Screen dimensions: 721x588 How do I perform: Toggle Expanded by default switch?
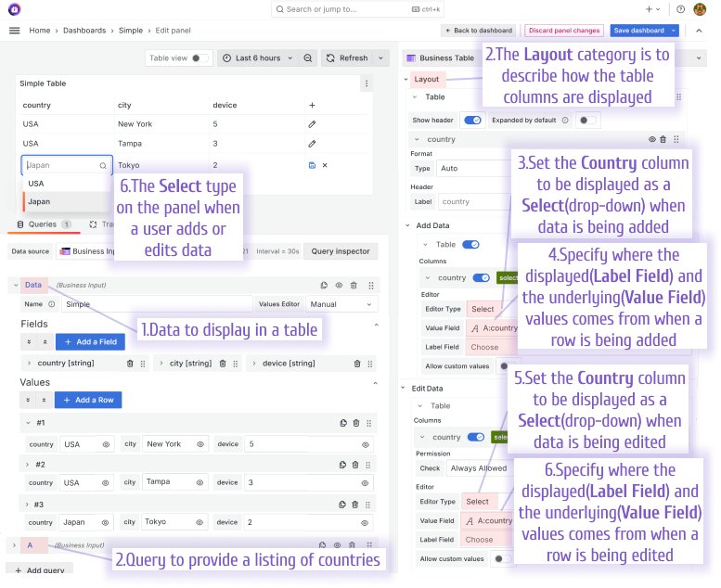pos(587,120)
